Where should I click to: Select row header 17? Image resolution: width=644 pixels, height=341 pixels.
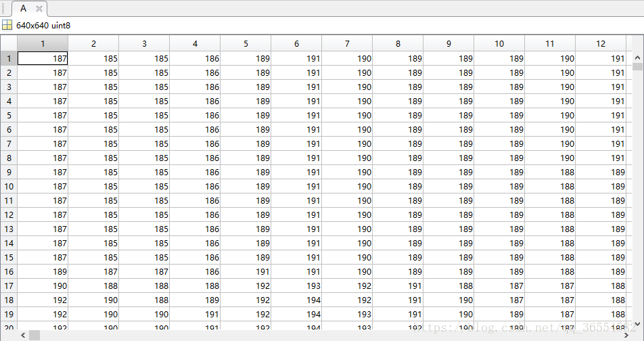(x=9, y=286)
